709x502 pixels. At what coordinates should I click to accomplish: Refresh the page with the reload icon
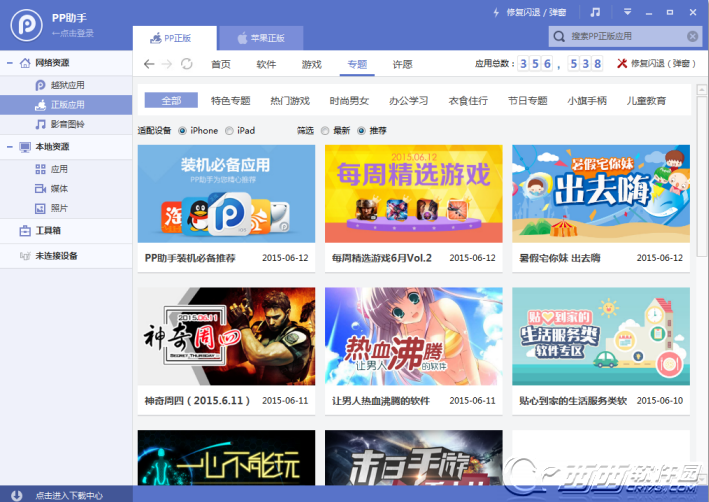pos(187,64)
